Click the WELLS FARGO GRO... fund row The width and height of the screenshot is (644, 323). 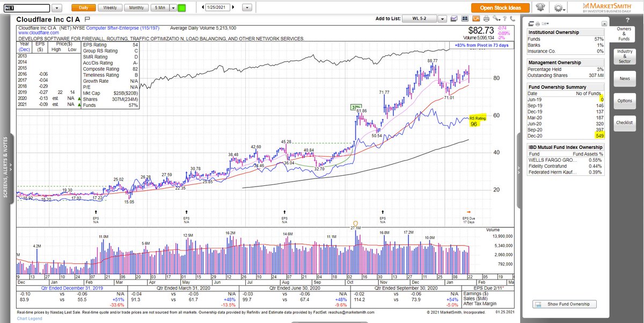click(565, 160)
